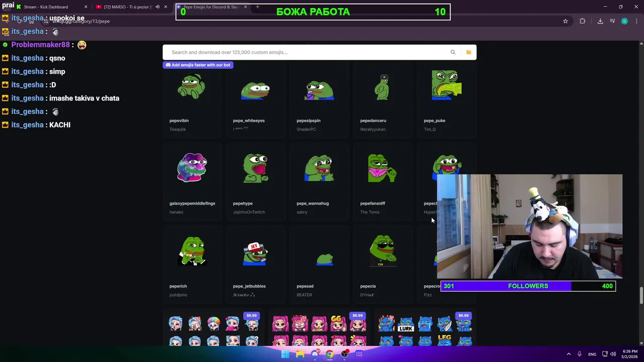Open the Windows Start menu
The image size is (644, 362).
point(285,354)
